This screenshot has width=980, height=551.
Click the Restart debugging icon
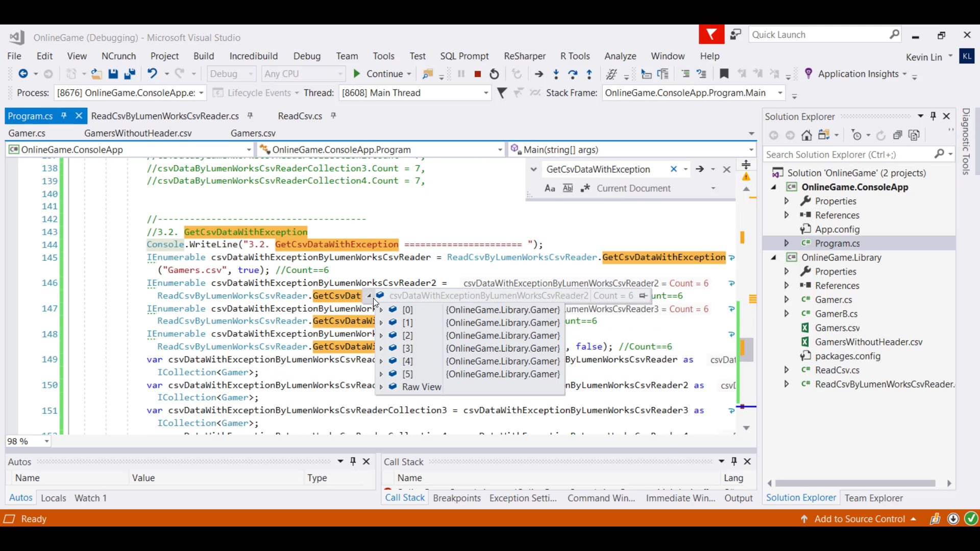pos(494,74)
